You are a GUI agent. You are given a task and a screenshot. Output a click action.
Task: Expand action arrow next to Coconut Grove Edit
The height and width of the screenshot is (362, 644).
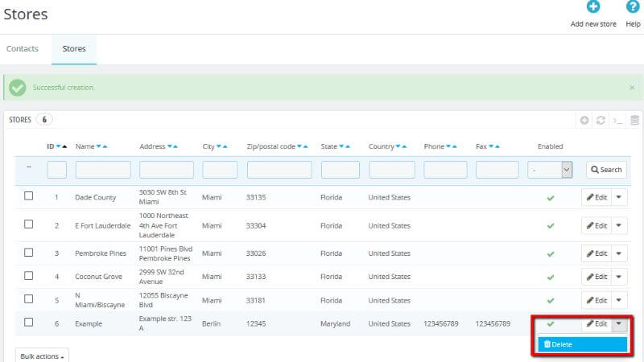pos(619,277)
